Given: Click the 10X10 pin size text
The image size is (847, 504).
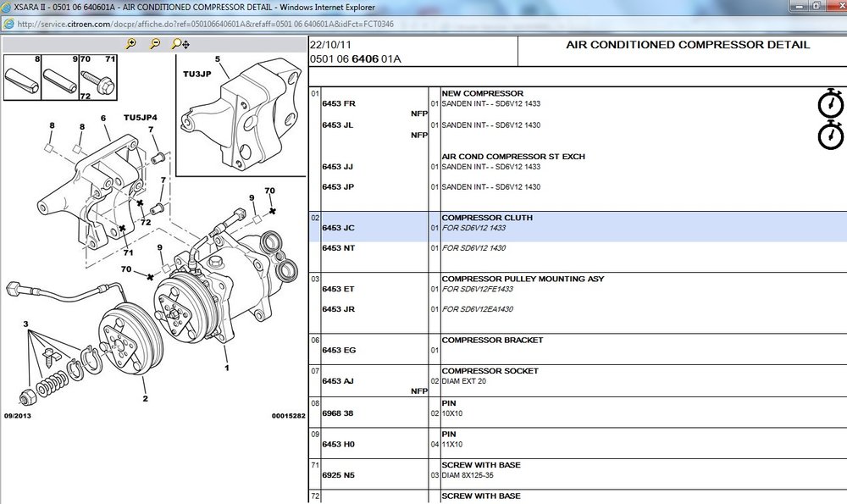Looking at the screenshot, I should 451,413.
